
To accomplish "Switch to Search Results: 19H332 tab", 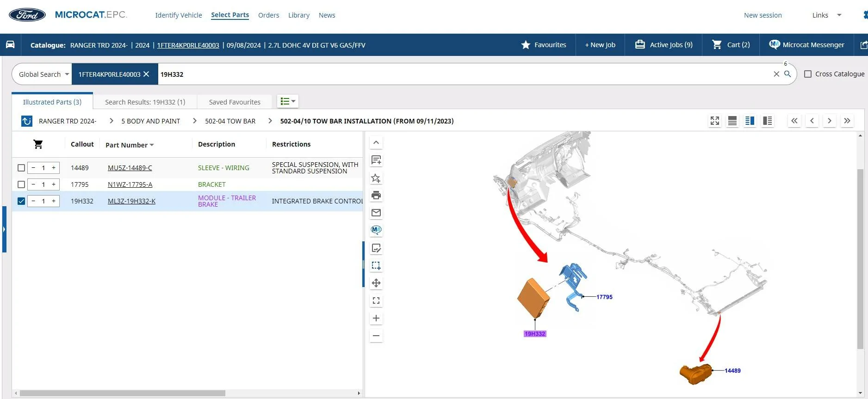I will tap(145, 102).
